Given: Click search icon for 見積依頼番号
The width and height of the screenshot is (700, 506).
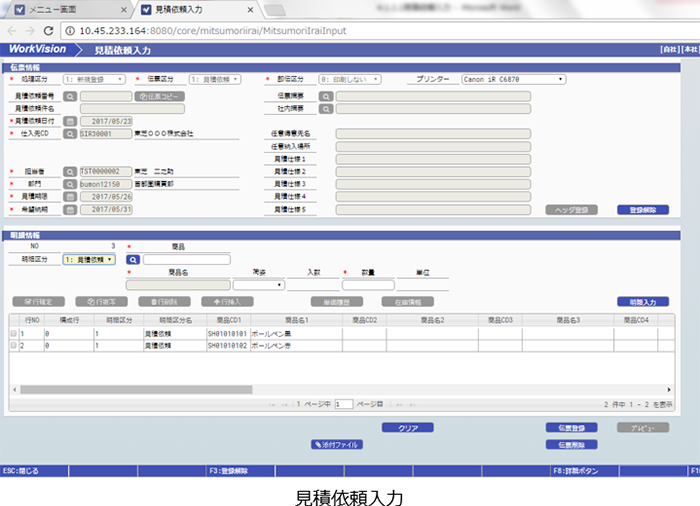Looking at the screenshot, I should click(x=70, y=96).
